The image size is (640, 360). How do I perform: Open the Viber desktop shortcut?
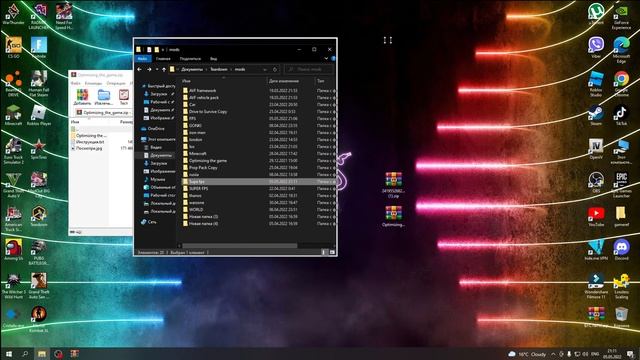point(596,47)
